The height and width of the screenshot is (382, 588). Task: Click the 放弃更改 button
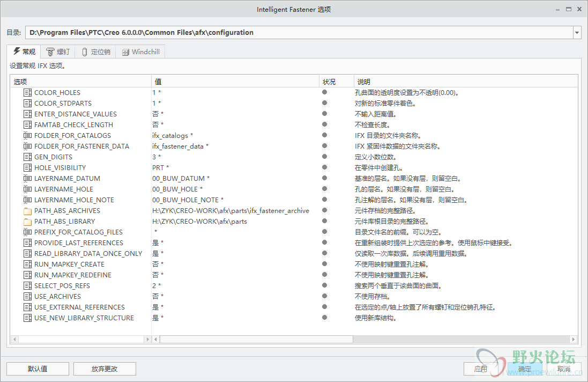(x=105, y=369)
